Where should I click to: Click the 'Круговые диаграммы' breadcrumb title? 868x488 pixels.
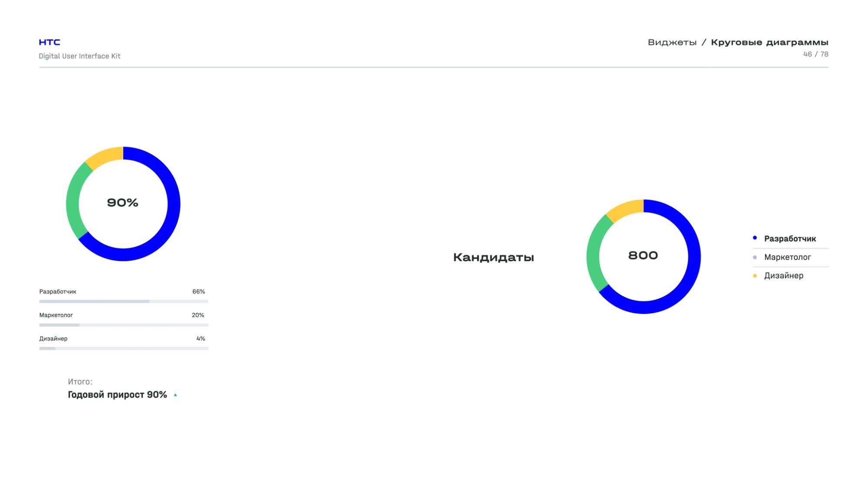(x=769, y=42)
